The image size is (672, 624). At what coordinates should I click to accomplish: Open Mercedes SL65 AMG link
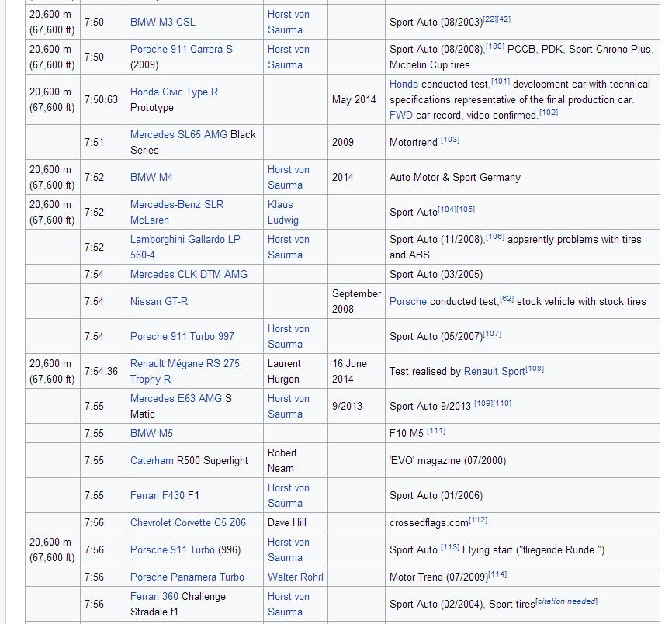178,134
